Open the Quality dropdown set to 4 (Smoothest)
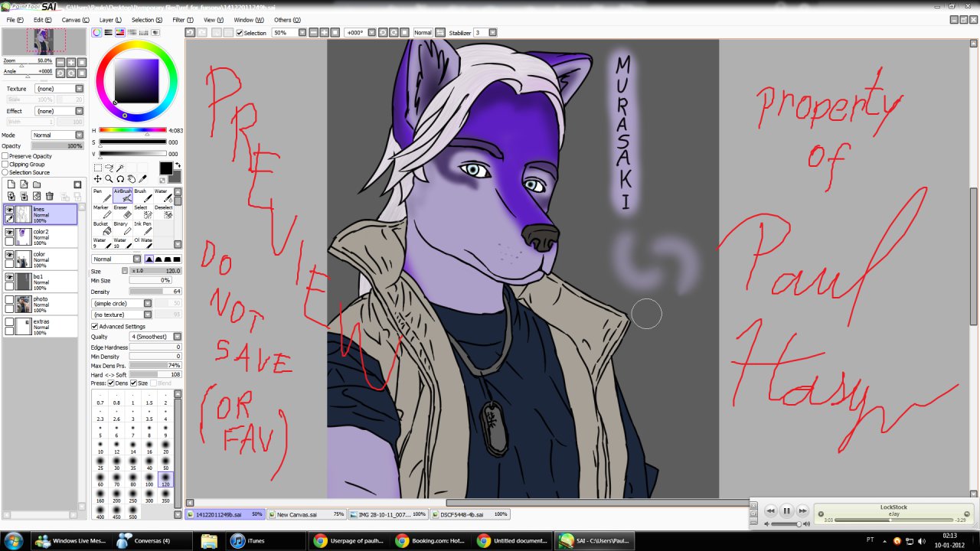Screen dimensions: 980x551 point(156,337)
